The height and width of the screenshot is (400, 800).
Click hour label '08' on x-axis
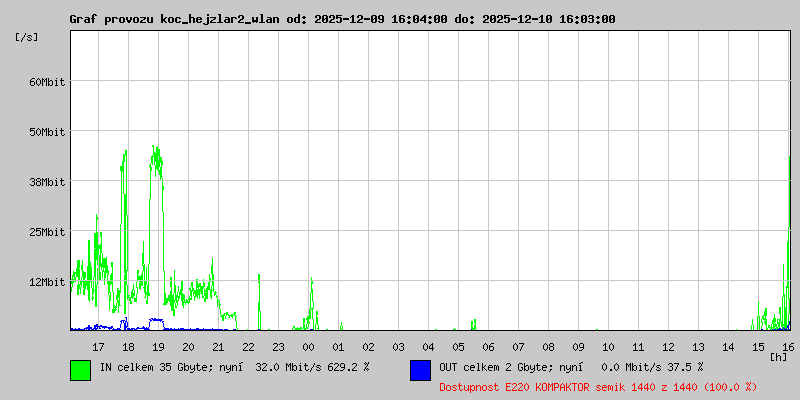pyautogui.click(x=548, y=347)
